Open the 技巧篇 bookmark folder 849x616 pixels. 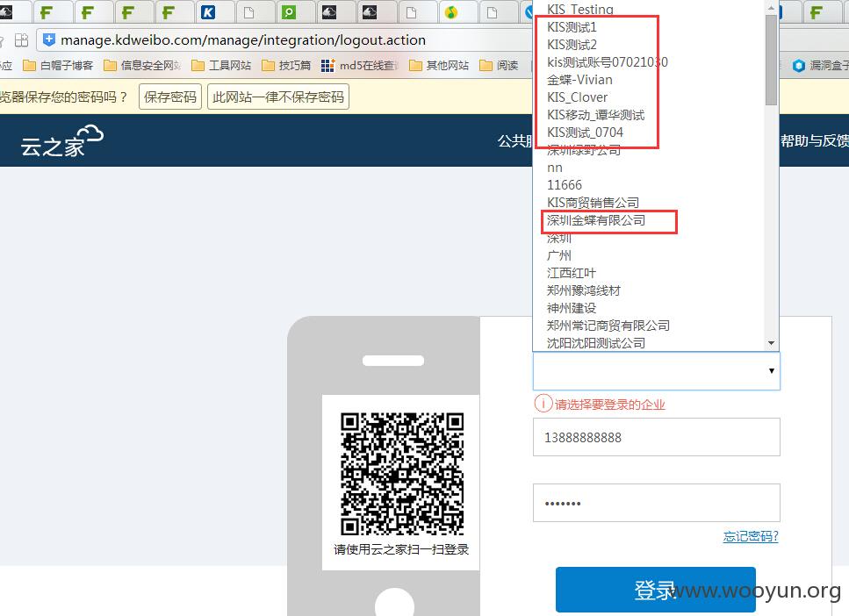pos(286,66)
